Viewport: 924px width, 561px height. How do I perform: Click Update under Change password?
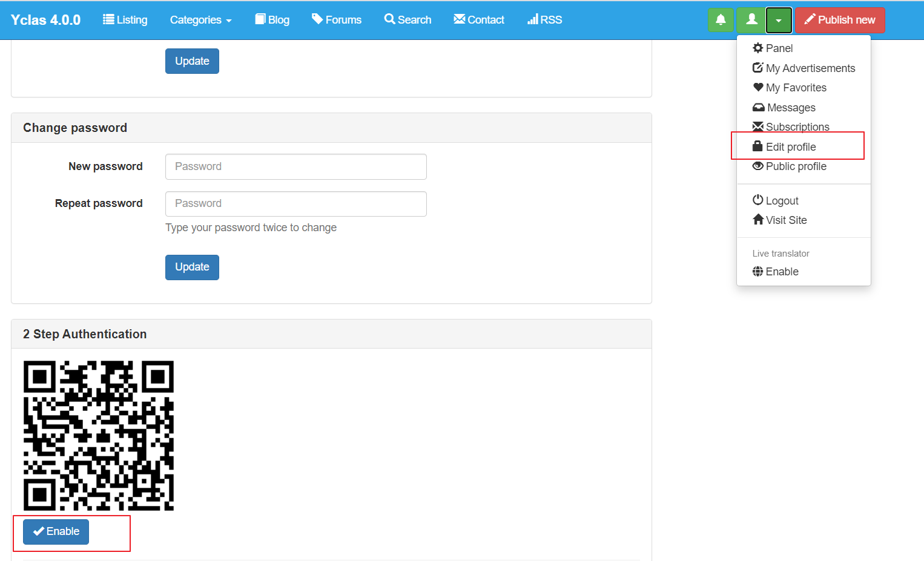tap(192, 267)
